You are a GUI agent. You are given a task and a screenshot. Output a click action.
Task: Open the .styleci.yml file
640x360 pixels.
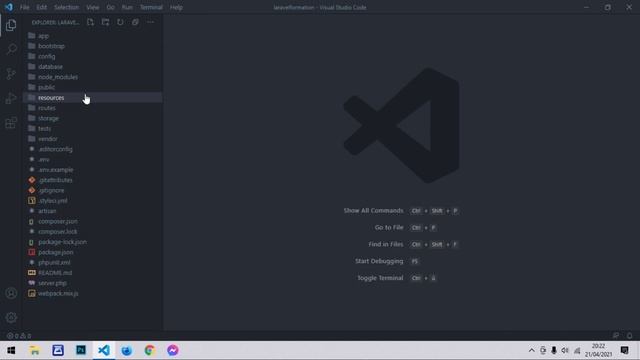click(93, 201)
